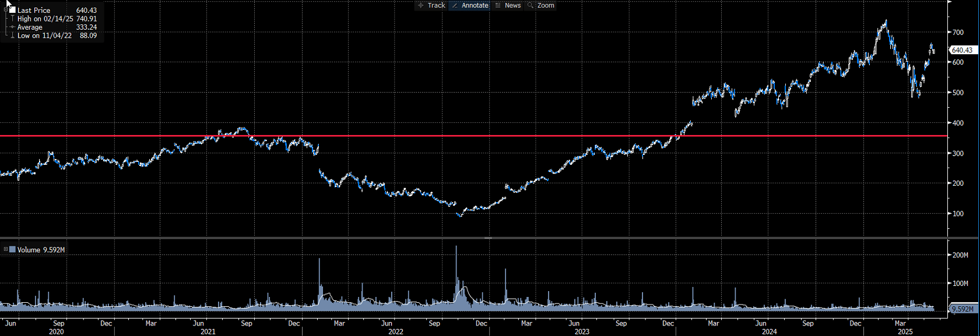This screenshot has width=980, height=336.
Task: Click the Volume 9.592M legend label
Action: pyautogui.click(x=41, y=250)
